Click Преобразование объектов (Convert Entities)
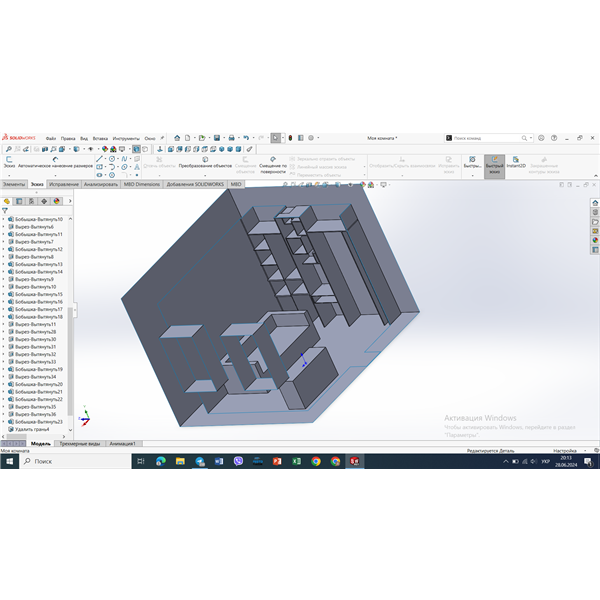Viewport: 600px width, 600px height. pyautogui.click(x=205, y=162)
